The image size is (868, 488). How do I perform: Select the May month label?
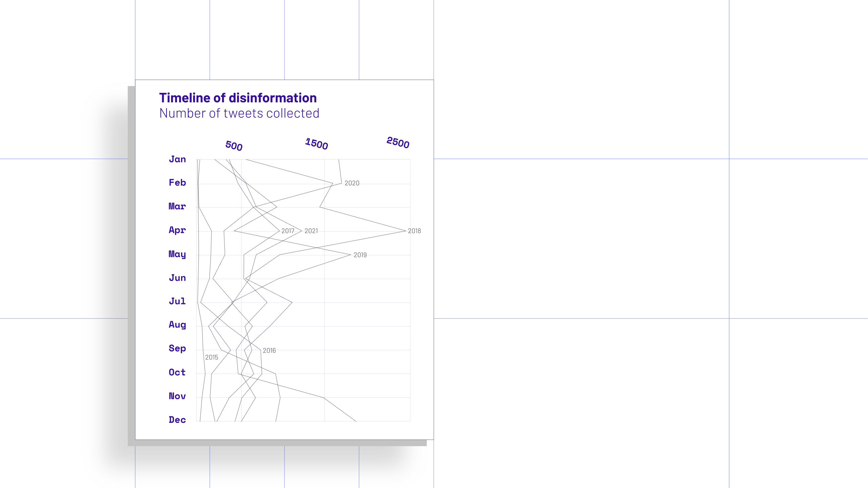[x=177, y=254]
